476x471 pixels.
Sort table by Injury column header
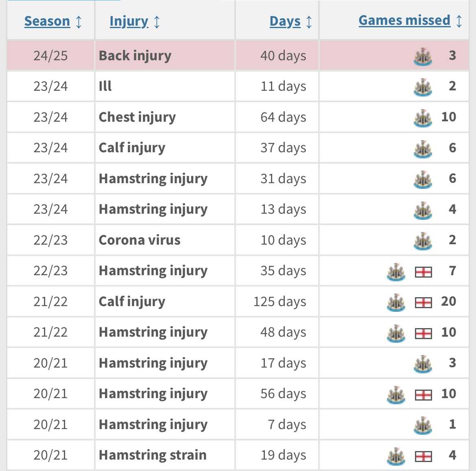[x=129, y=21]
